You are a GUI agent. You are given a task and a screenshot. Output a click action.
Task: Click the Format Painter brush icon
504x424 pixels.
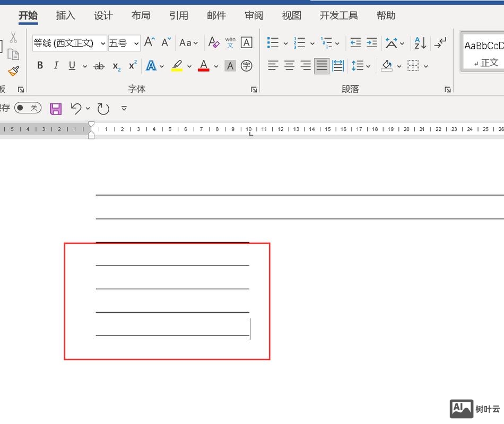[13, 71]
